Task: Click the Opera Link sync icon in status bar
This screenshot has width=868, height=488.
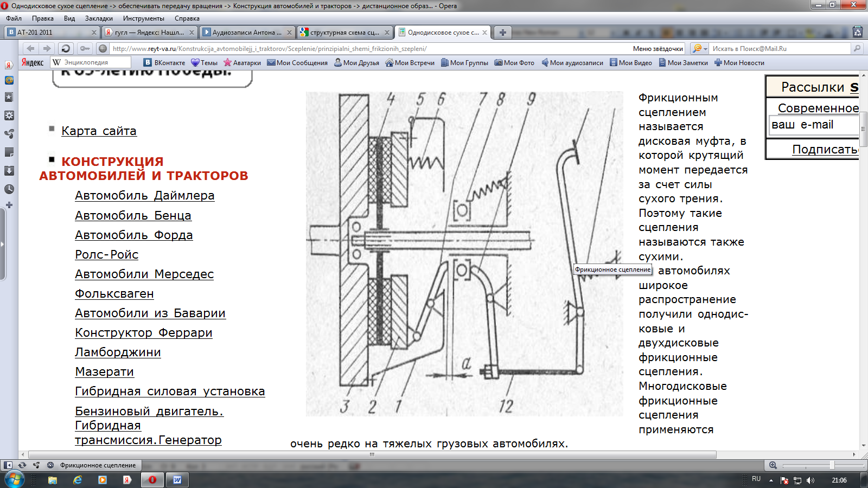Action: 22,465
